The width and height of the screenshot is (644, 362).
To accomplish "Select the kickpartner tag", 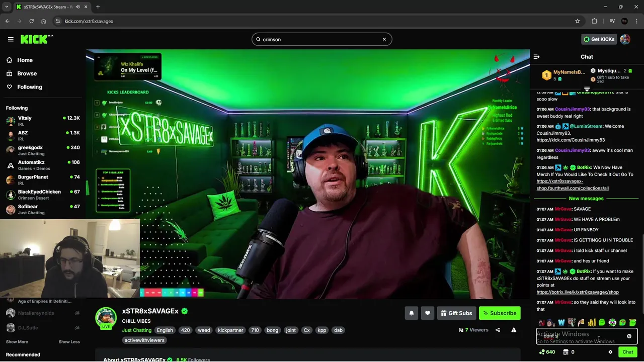I will click(230, 330).
